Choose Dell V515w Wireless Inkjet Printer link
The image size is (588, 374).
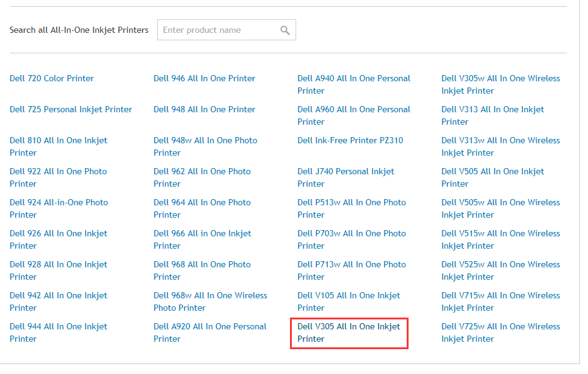pos(500,240)
